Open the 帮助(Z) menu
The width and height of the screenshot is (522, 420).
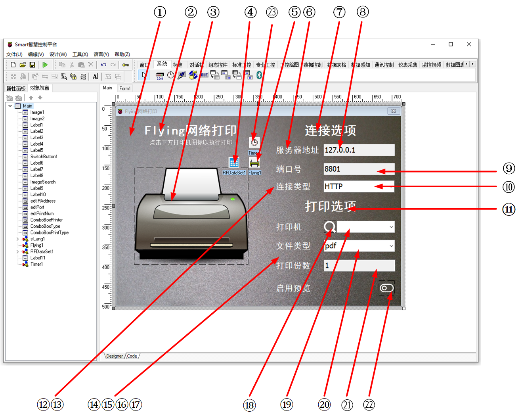pyautogui.click(x=122, y=54)
